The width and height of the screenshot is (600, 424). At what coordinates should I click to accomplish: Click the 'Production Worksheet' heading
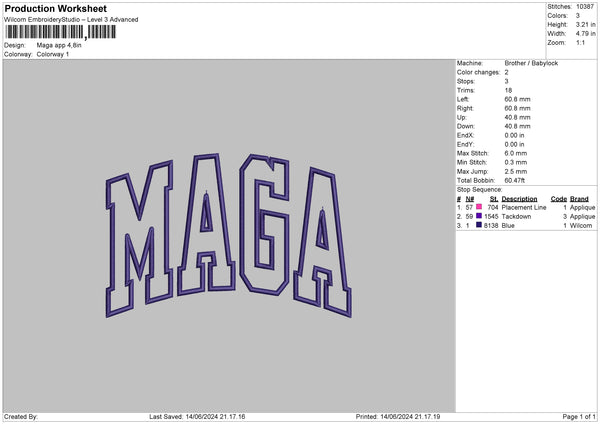point(55,8)
